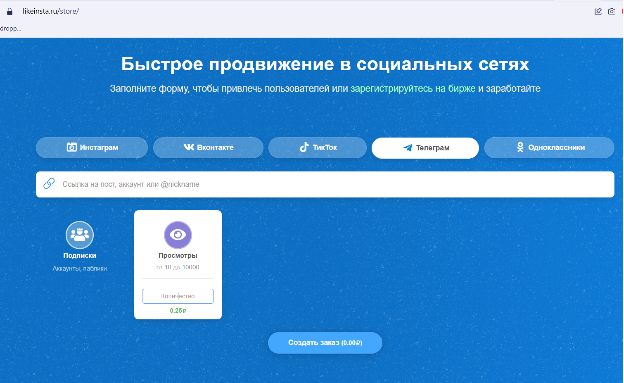624x383 pixels.
Task: Select the Инстаграм tab
Action: tap(92, 147)
